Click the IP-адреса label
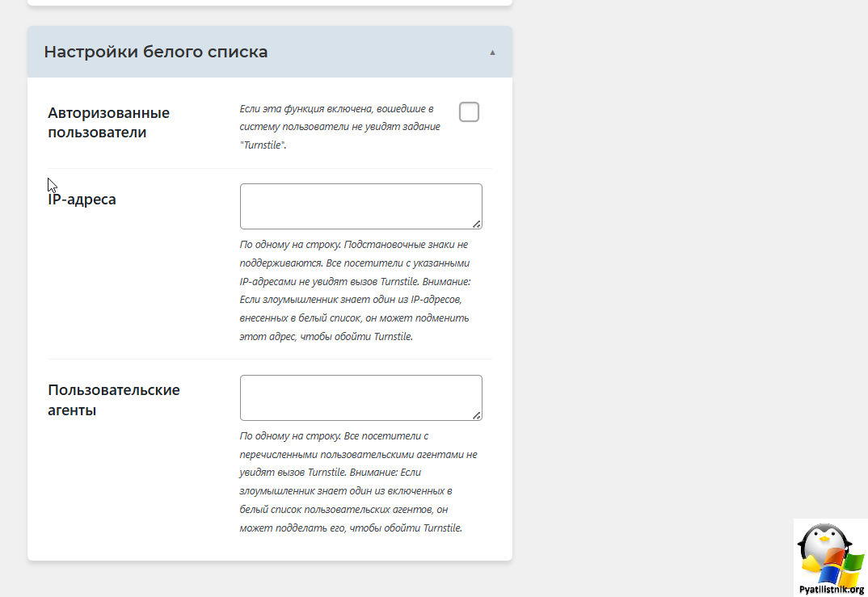This screenshot has height=597, width=868. pyautogui.click(x=82, y=200)
